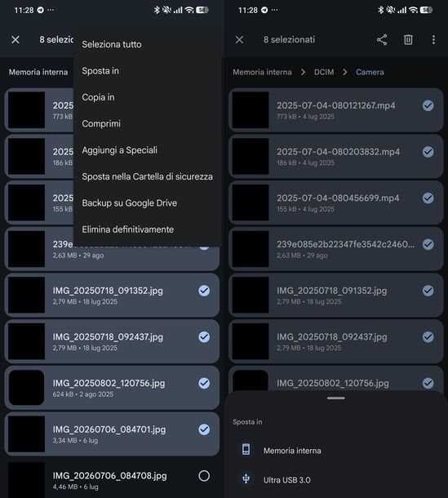
Task: Tap signal strength icon in left status bar
Action: coord(178,10)
